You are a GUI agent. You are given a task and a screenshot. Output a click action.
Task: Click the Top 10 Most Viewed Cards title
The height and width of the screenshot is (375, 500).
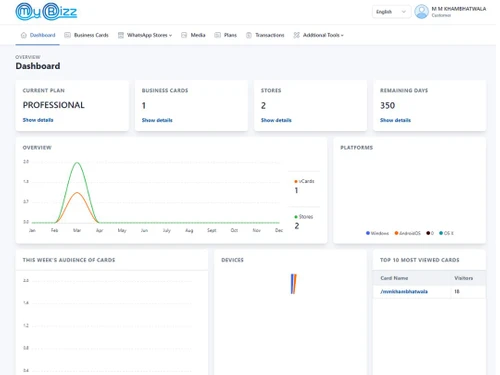(420, 260)
